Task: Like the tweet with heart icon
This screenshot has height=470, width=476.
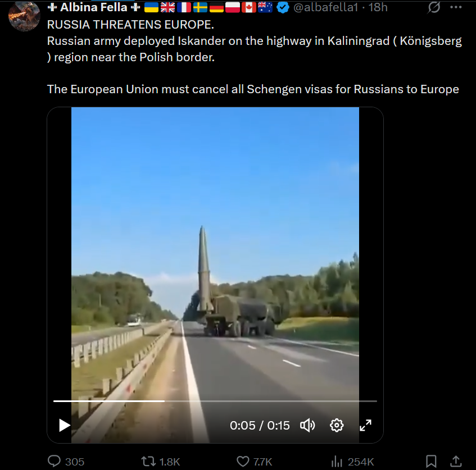Action: pyautogui.click(x=243, y=462)
